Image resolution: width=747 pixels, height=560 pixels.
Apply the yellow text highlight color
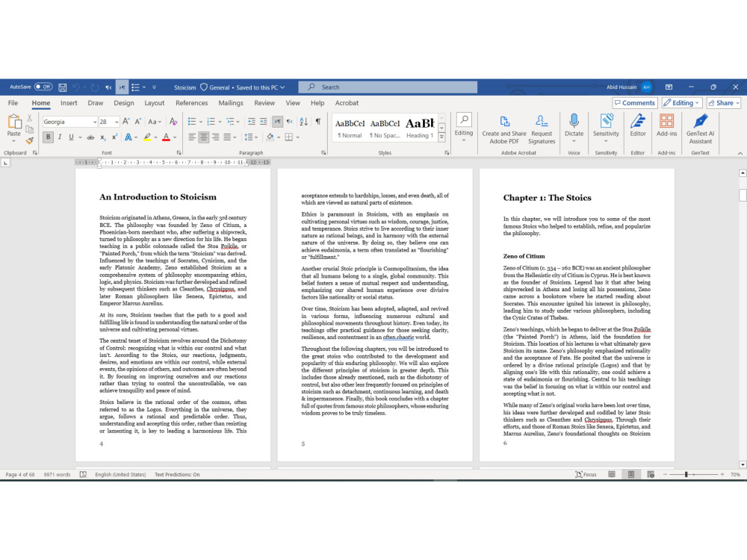(147, 137)
